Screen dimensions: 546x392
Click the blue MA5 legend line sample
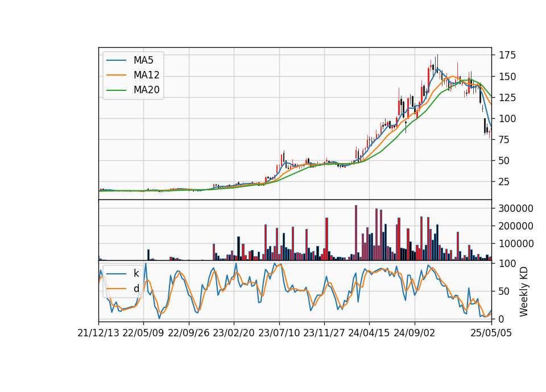pyautogui.click(x=116, y=60)
